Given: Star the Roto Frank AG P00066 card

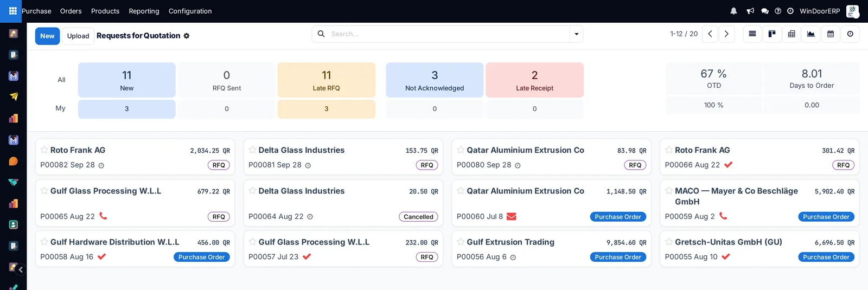Looking at the screenshot, I should [x=669, y=150].
